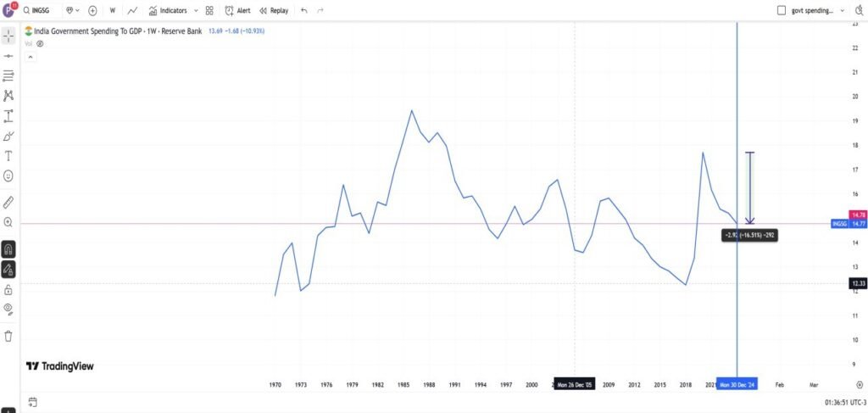Toggle lock all drawing tools
The height and width of the screenshot is (413, 868).
coord(8,290)
